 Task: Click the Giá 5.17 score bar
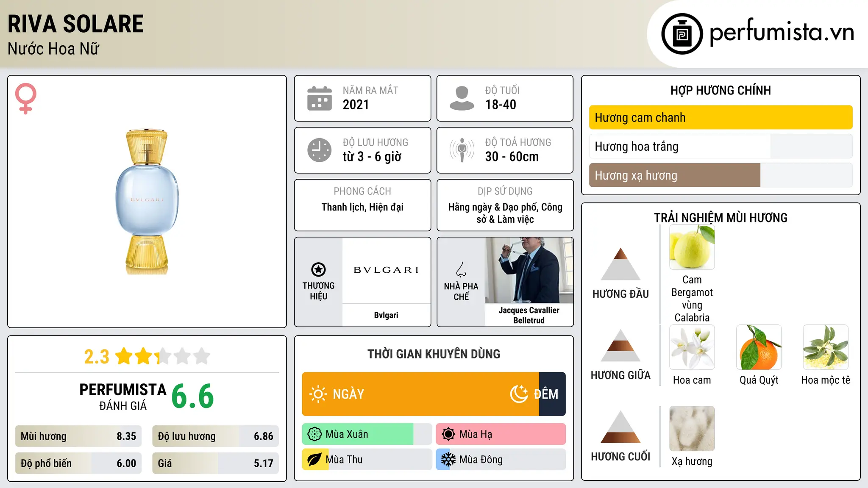pos(215,463)
